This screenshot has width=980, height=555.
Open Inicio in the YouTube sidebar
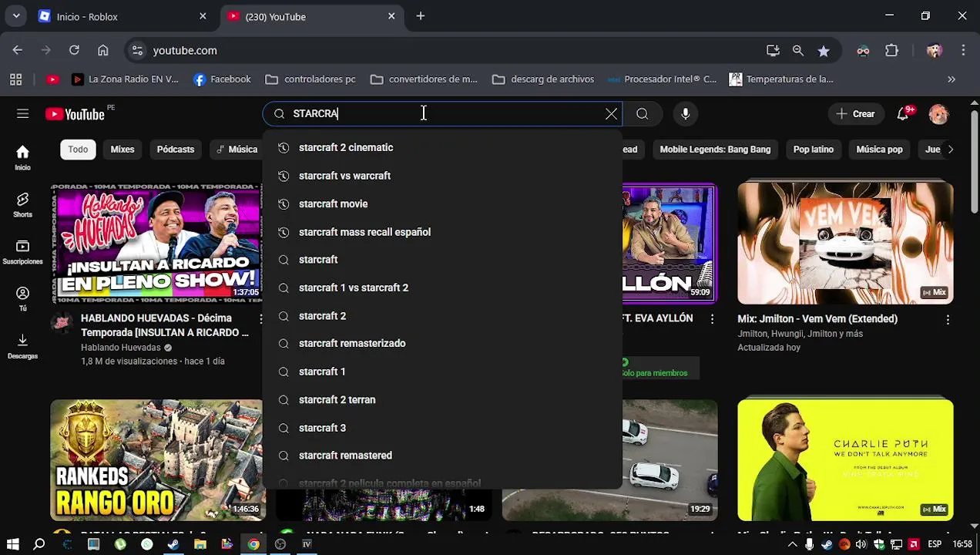point(22,157)
